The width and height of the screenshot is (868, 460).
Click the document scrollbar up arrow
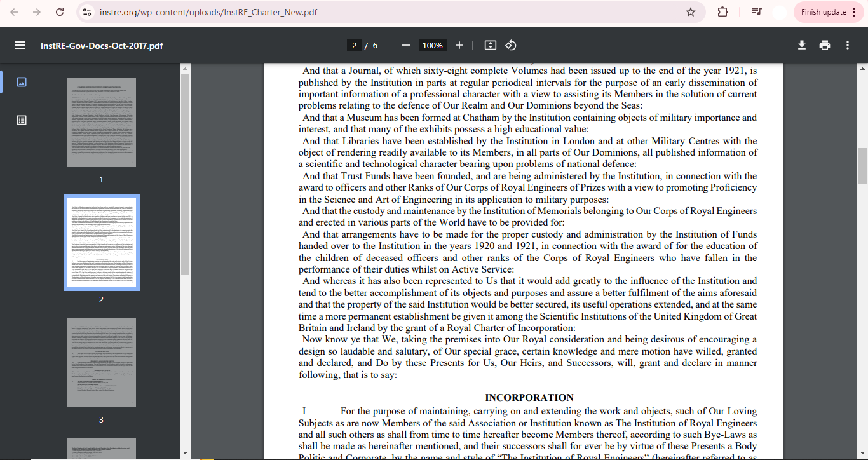[862, 68]
